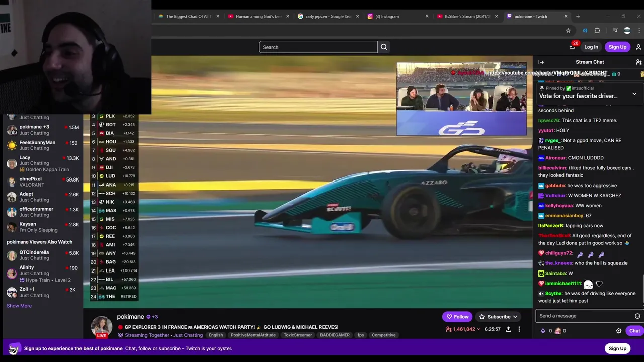Follow pokimane's channel
The height and width of the screenshot is (362, 644).
coord(457,317)
